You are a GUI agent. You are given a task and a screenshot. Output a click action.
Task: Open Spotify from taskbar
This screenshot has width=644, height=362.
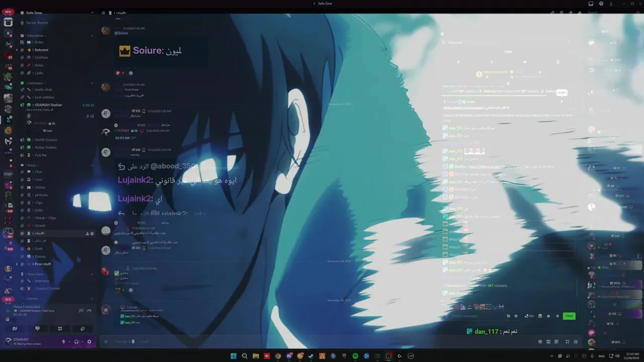click(355, 356)
